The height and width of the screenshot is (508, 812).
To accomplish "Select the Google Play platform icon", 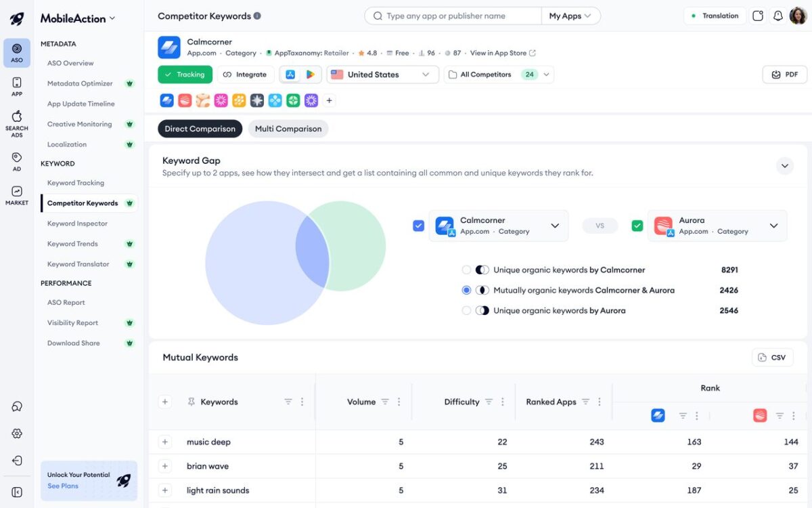I will point(310,75).
